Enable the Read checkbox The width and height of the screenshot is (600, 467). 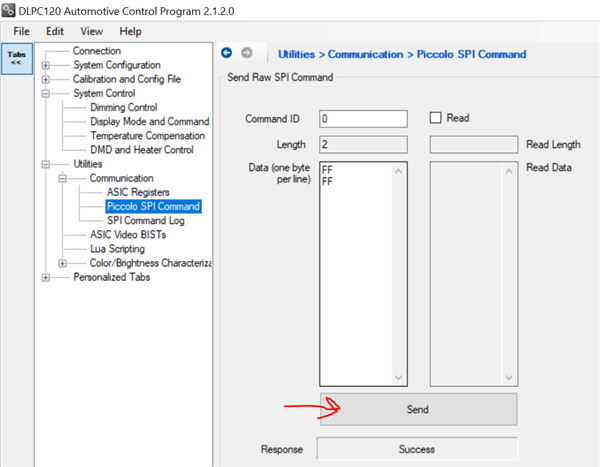click(x=435, y=118)
